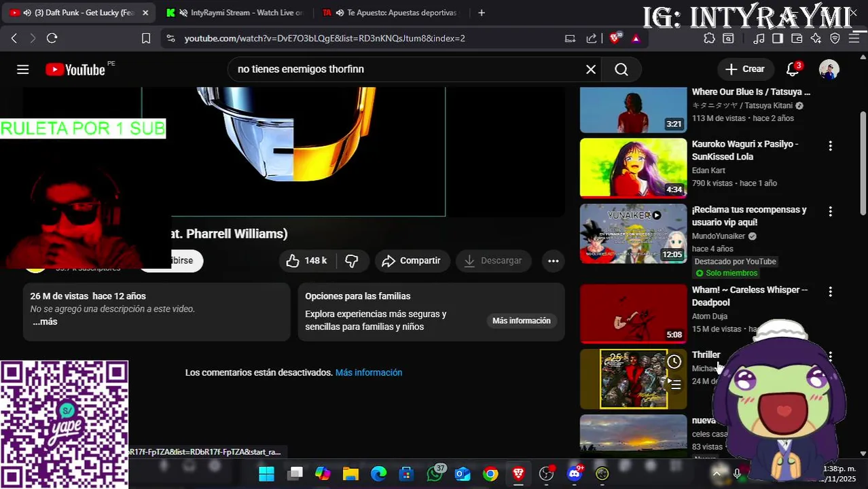Open Brave Shields lion icon

tap(615, 38)
